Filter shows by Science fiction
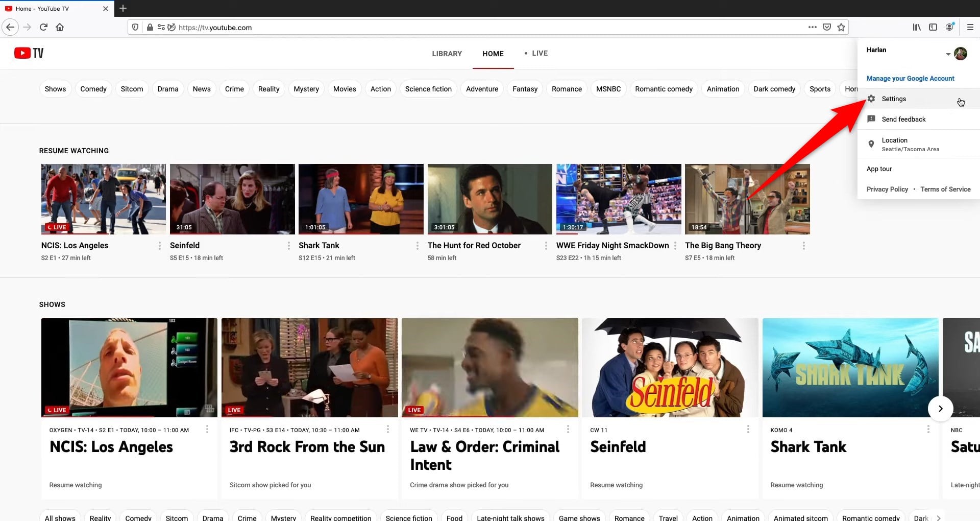This screenshot has width=980, height=521. pos(428,88)
